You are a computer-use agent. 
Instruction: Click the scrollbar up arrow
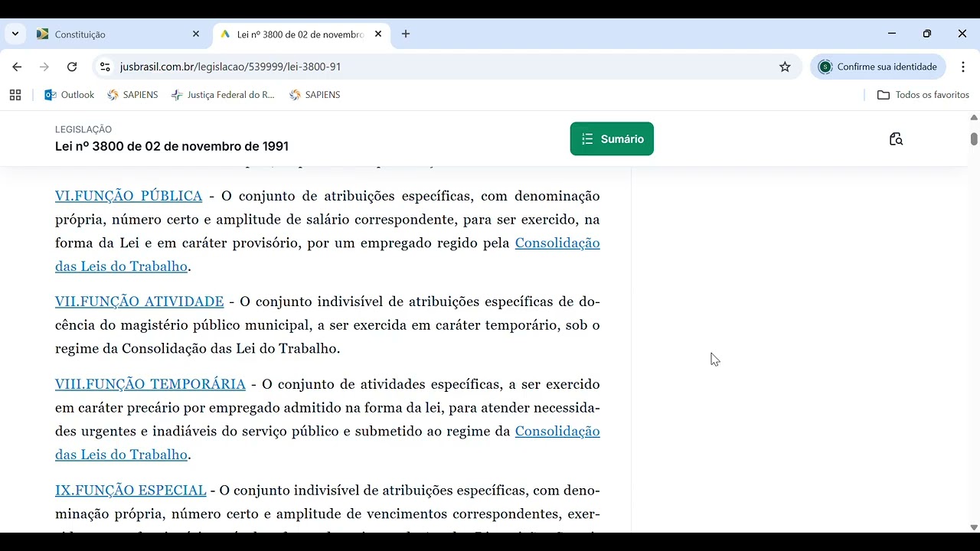click(974, 118)
